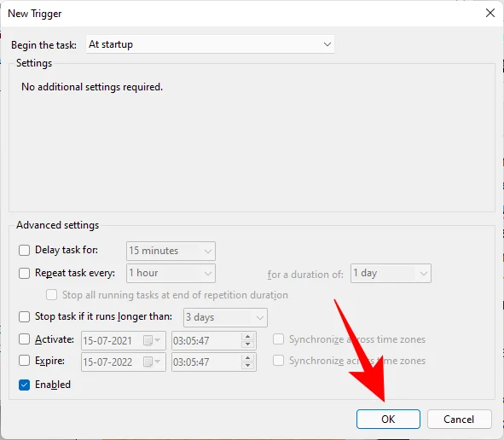This screenshot has width=504, height=440.
Task: Decrease Expire time with the down spinner arrow
Action: pos(247,366)
